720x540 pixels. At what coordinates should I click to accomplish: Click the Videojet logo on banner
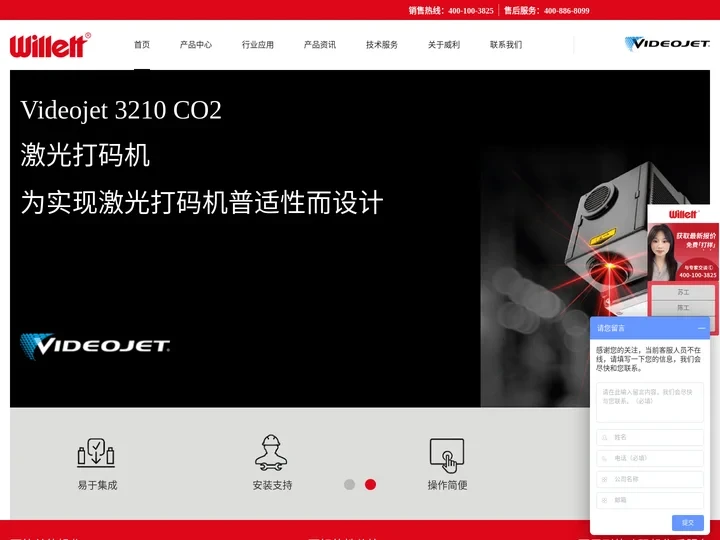click(x=95, y=346)
